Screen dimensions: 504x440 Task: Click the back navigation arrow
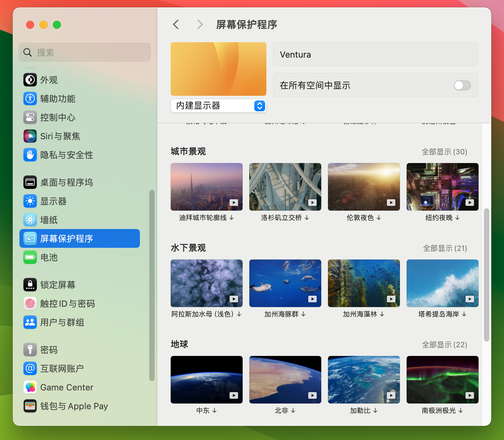pyautogui.click(x=176, y=24)
